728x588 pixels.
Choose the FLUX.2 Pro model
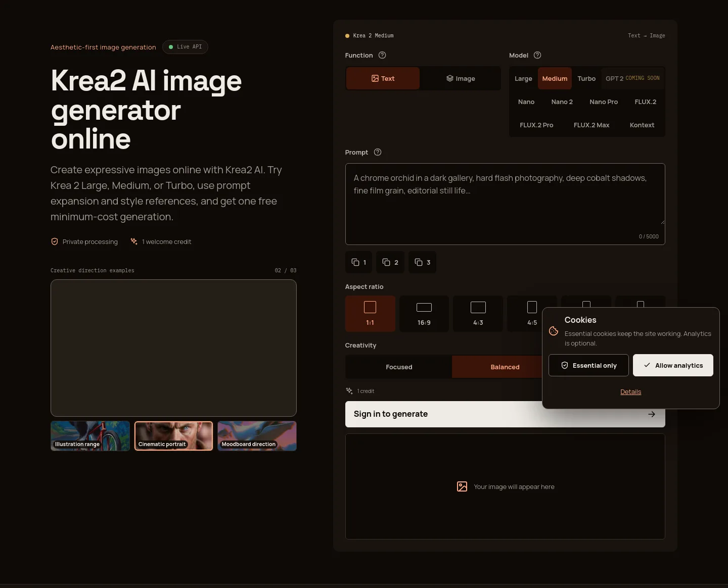[x=536, y=125]
